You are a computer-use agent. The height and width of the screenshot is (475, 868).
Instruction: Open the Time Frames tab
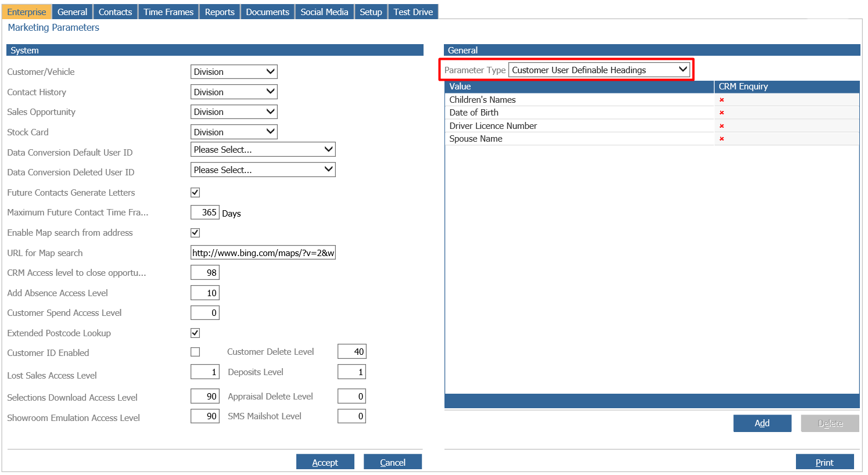point(168,11)
